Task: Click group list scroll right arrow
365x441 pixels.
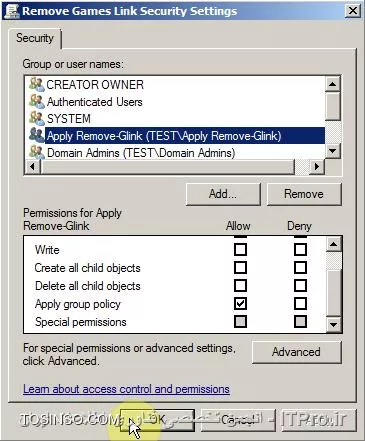Action: (x=317, y=166)
